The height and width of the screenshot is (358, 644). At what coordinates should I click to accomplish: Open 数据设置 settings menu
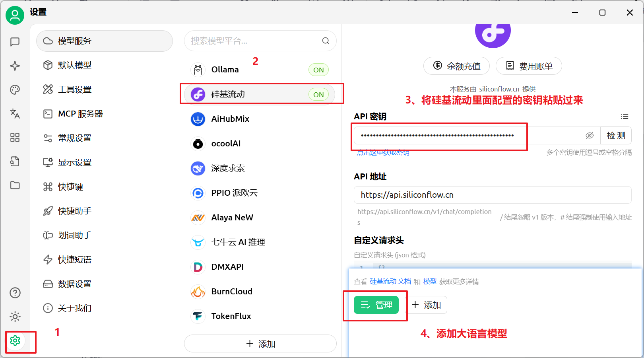[x=105, y=284]
